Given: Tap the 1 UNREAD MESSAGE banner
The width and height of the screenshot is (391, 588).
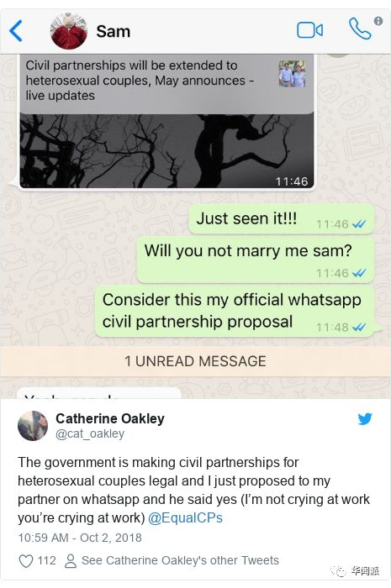Looking at the screenshot, I should (x=195, y=361).
